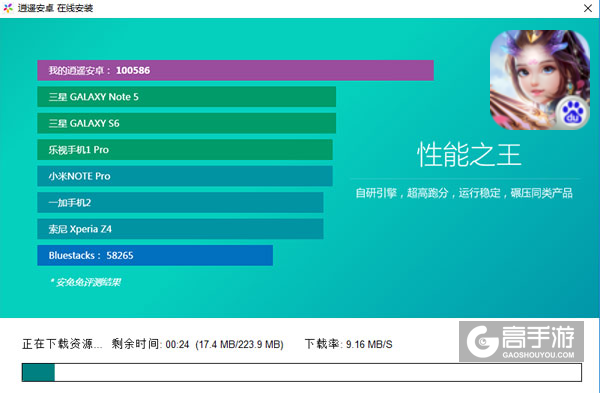This screenshot has width=600, height=393.
Task: Select the 乐视手机1 Pro bar
Action: coord(185,150)
